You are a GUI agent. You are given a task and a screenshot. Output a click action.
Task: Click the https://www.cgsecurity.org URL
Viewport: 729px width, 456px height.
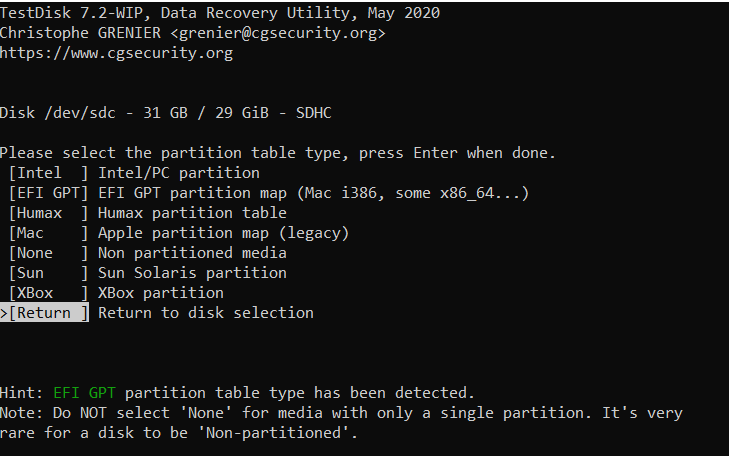pyautogui.click(x=116, y=53)
